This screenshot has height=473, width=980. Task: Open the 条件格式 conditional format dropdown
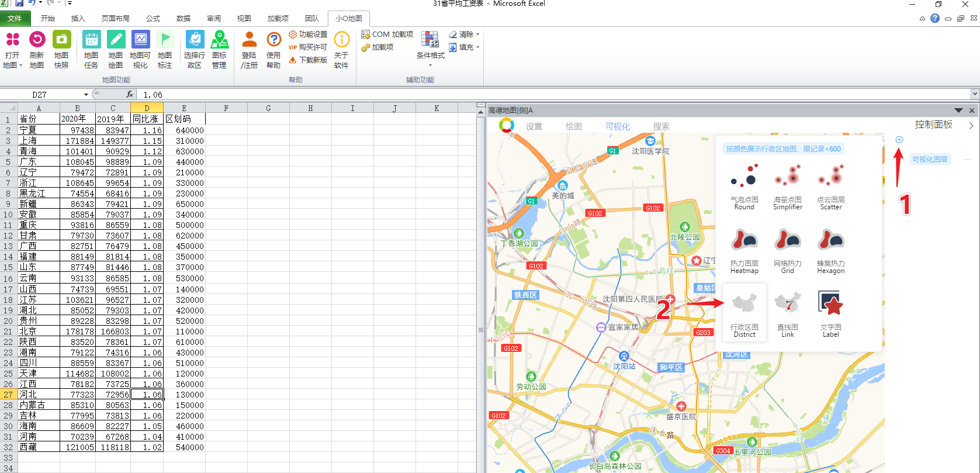point(431,49)
